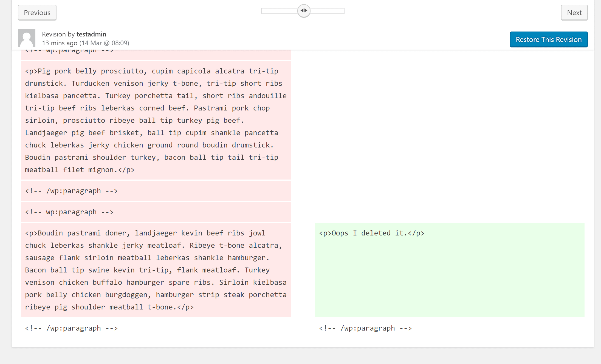Viewport: 601px width, 364px height.
Task: Click the /wp:paragraph closing comment tag right
Action: tap(365, 328)
